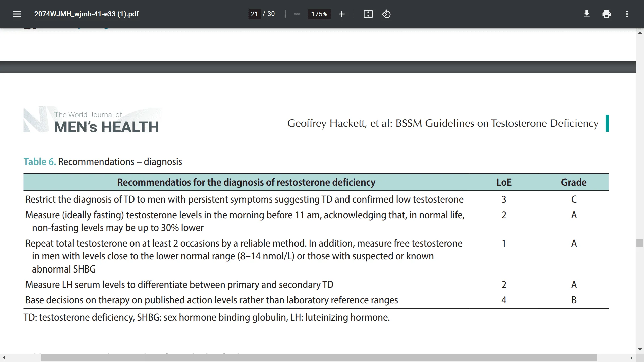Click the line "abnormal SHBG"
Image resolution: width=644 pixels, height=362 pixels.
[x=64, y=269]
